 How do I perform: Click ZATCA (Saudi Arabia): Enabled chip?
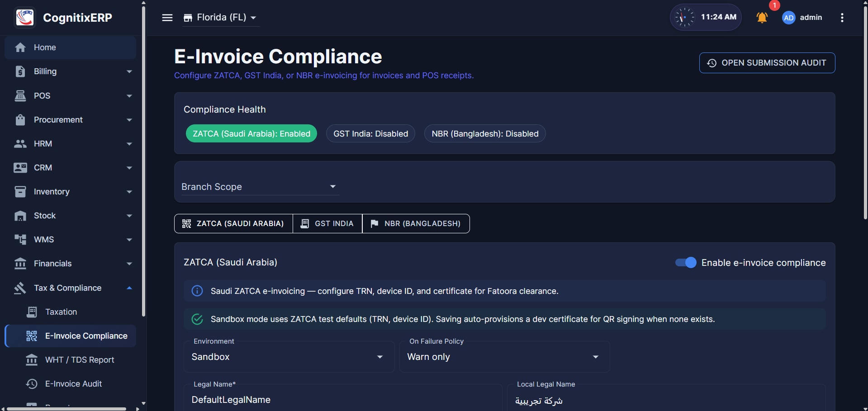pos(251,133)
